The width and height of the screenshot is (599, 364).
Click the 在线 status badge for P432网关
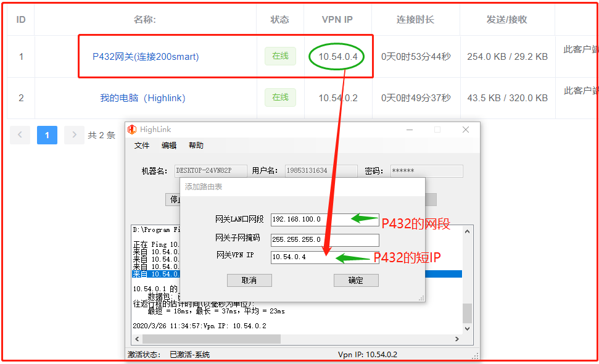(x=280, y=56)
